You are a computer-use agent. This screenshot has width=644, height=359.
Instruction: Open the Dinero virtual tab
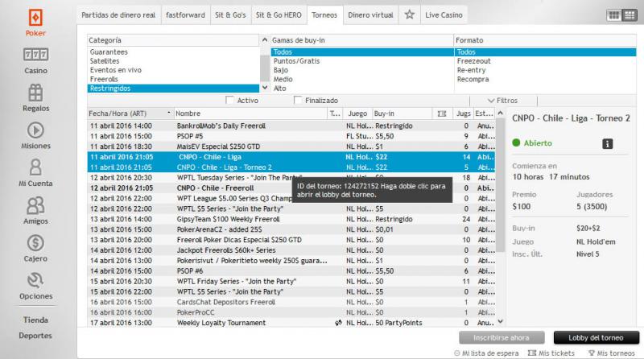[370, 15]
